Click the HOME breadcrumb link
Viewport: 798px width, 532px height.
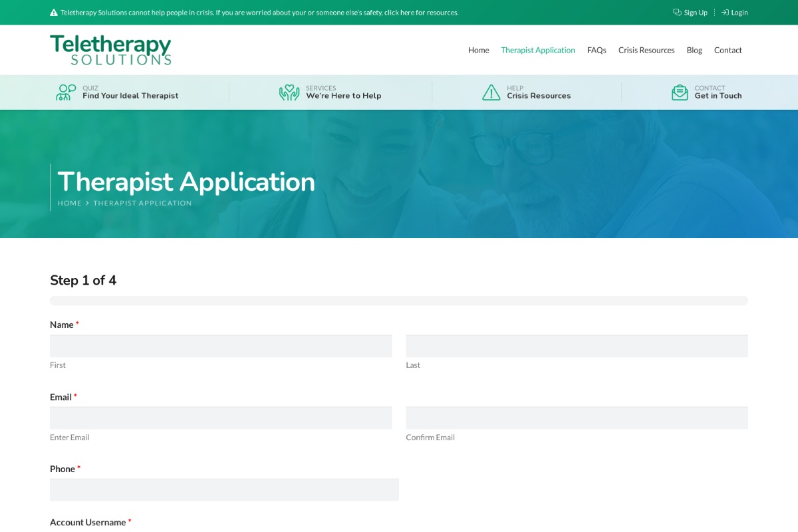(69, 203)
